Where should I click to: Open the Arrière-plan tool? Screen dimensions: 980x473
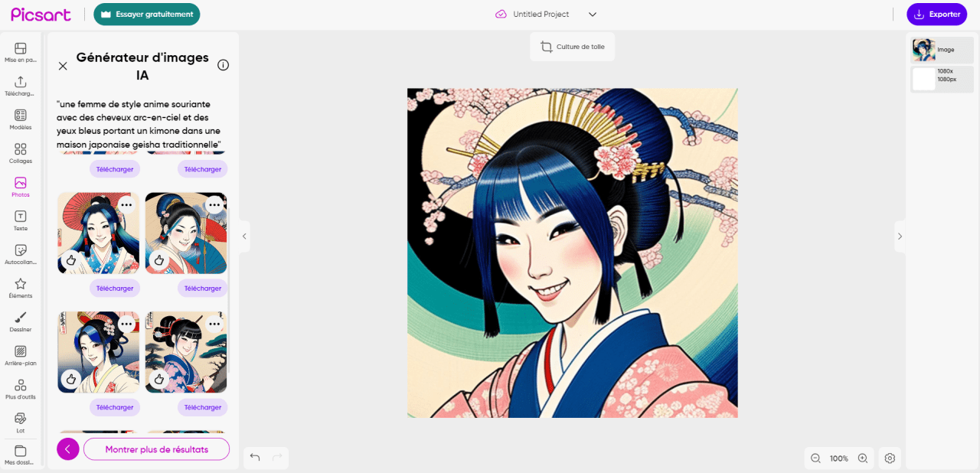[x=21, y=355]
